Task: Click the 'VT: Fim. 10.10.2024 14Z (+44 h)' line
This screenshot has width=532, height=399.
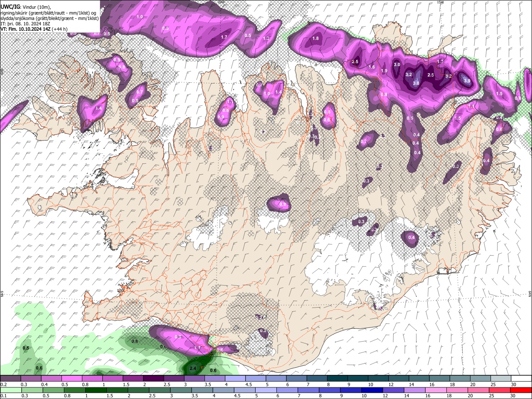Action: pos(34,29)
